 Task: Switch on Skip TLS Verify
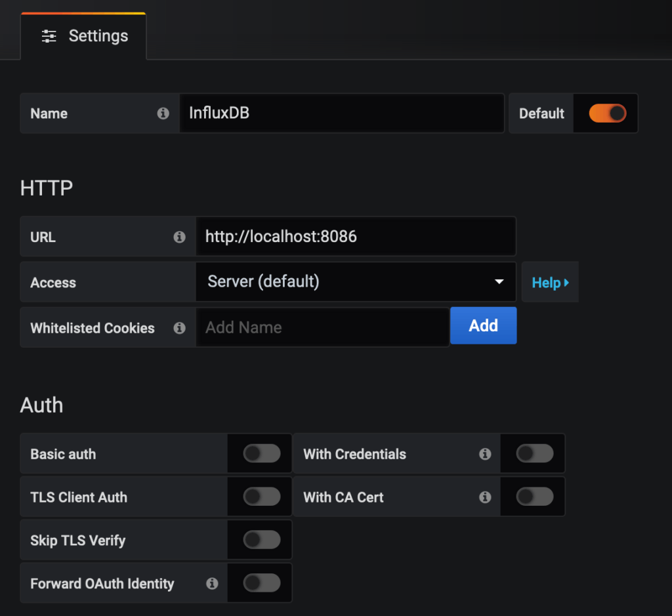[261, 540]
